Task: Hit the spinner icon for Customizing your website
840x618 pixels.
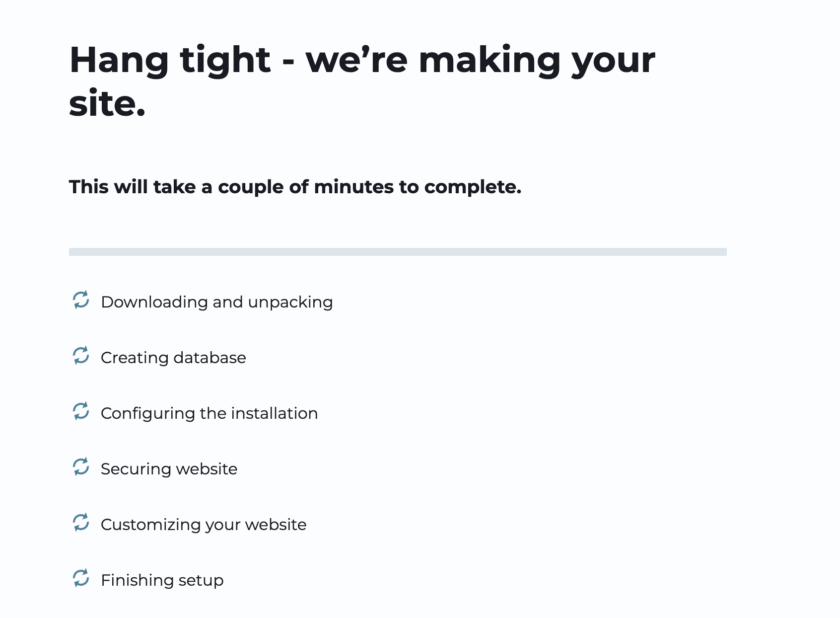Action: [x=81, y=523]
